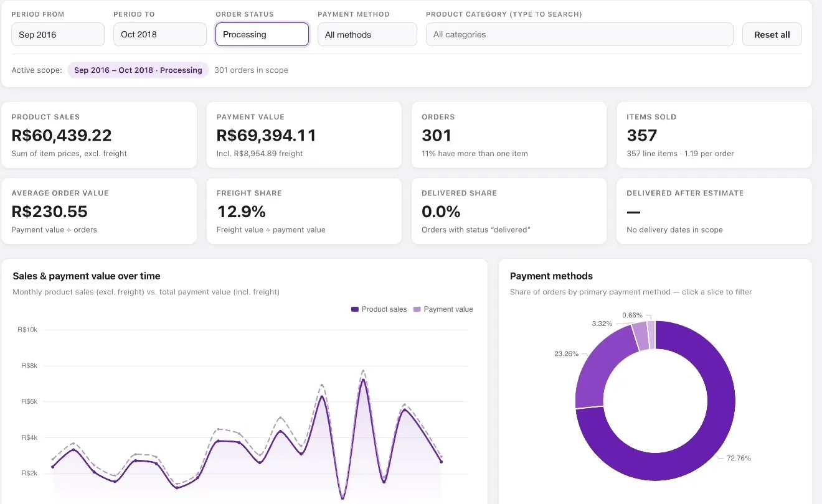Viewport: 822px width, 504px height.
Task: Click the 'Sales & payment value over time' title
Action: pos(87,276)
